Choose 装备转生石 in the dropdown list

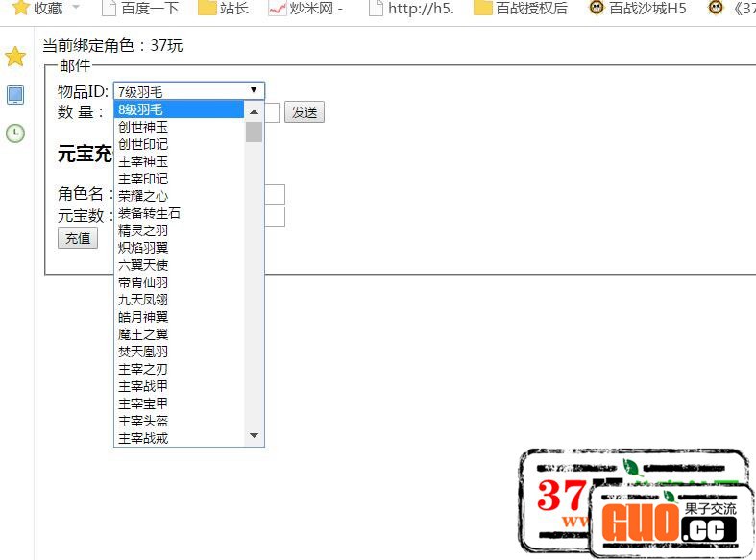(x=179, y=213)
